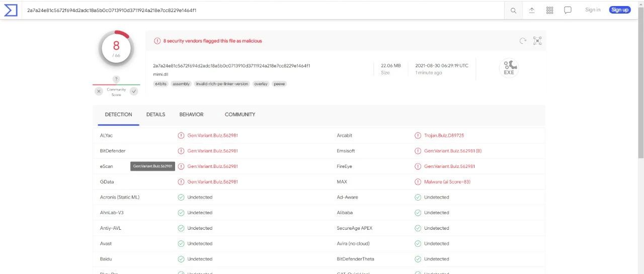Select the ALYac detection alert icon

tap(181, 135)
